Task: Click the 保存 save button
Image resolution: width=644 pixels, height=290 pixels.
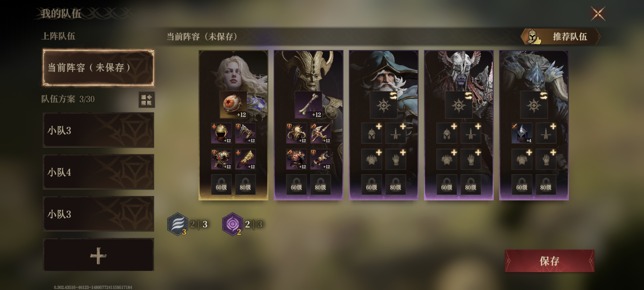Action: click(x=549, y=261)
